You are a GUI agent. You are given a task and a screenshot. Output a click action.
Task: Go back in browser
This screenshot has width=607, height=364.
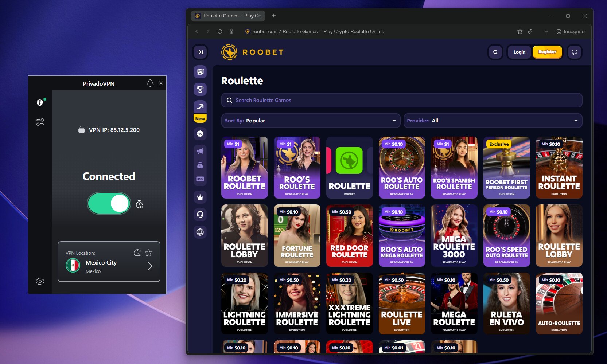pos(197,31)
